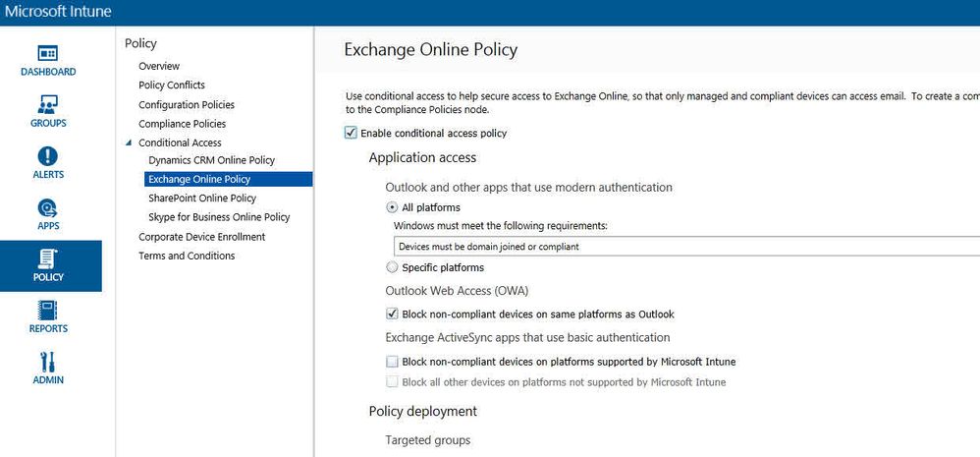Open Skype for Business Online Policy
This screenshot has height=457, width=980.
(219, 217)
